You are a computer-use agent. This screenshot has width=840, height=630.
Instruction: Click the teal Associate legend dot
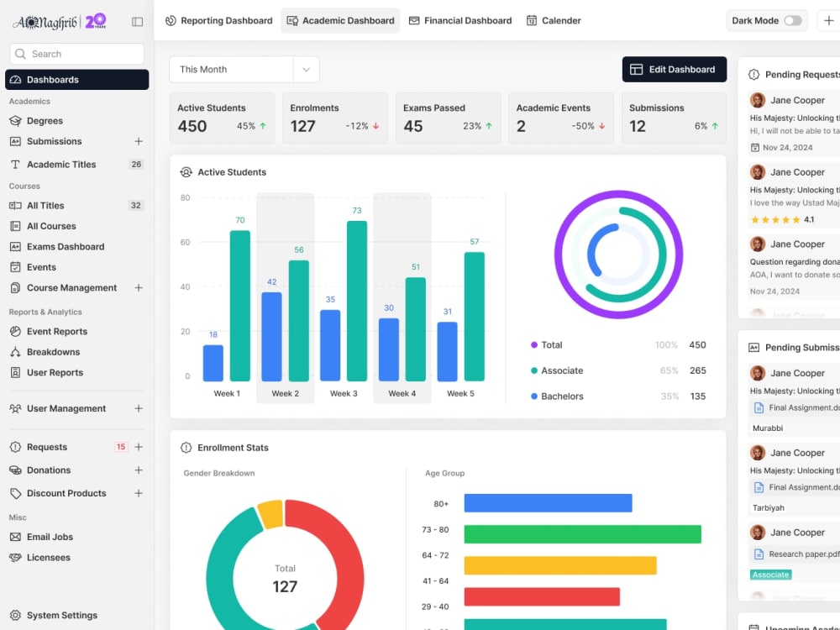click(x=534, y=370)
